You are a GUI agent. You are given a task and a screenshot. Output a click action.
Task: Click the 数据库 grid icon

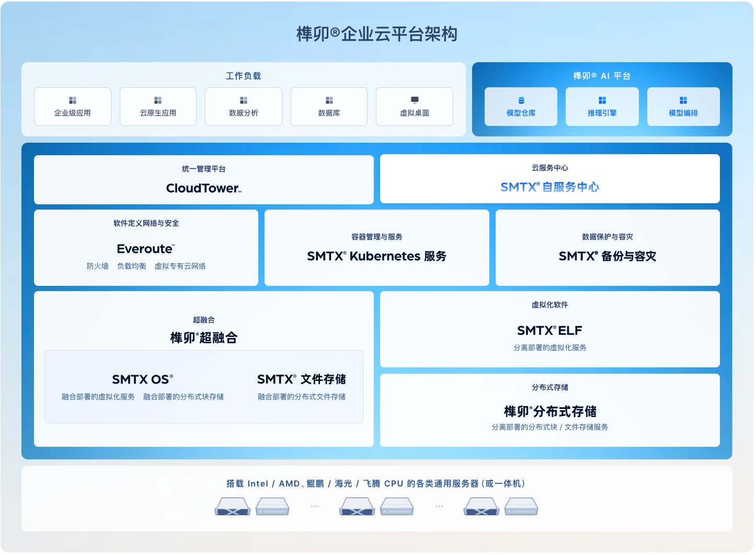pyautogui.click(x=329, y=100)
